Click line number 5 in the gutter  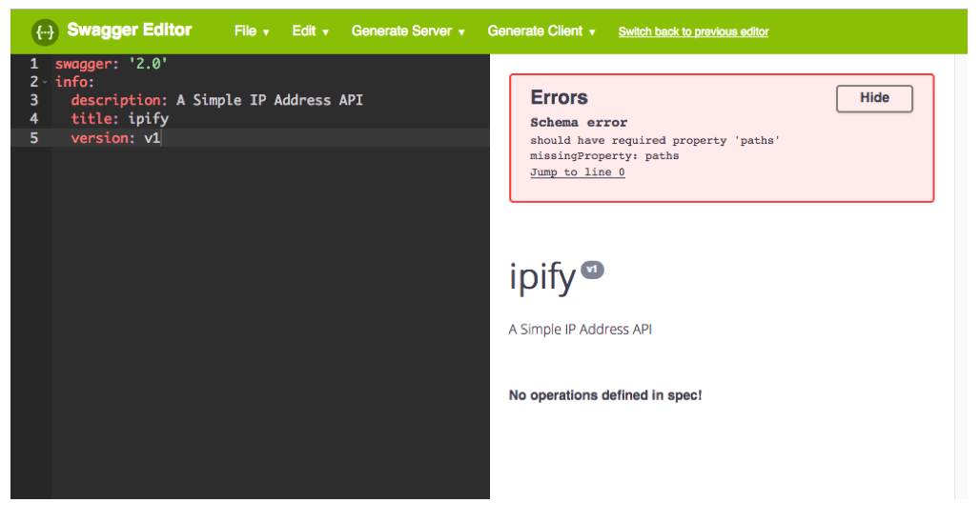coord(33,138)
